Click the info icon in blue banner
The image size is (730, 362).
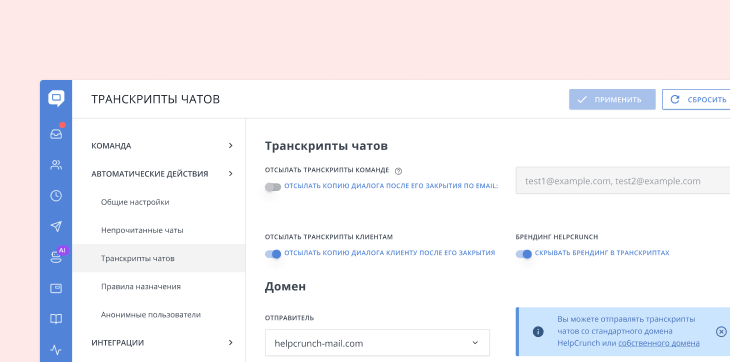(x=538, y=331)
